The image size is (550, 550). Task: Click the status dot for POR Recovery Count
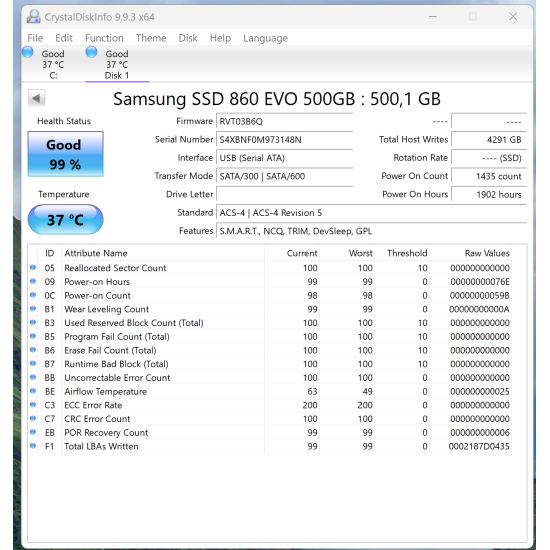click(33, 432)
